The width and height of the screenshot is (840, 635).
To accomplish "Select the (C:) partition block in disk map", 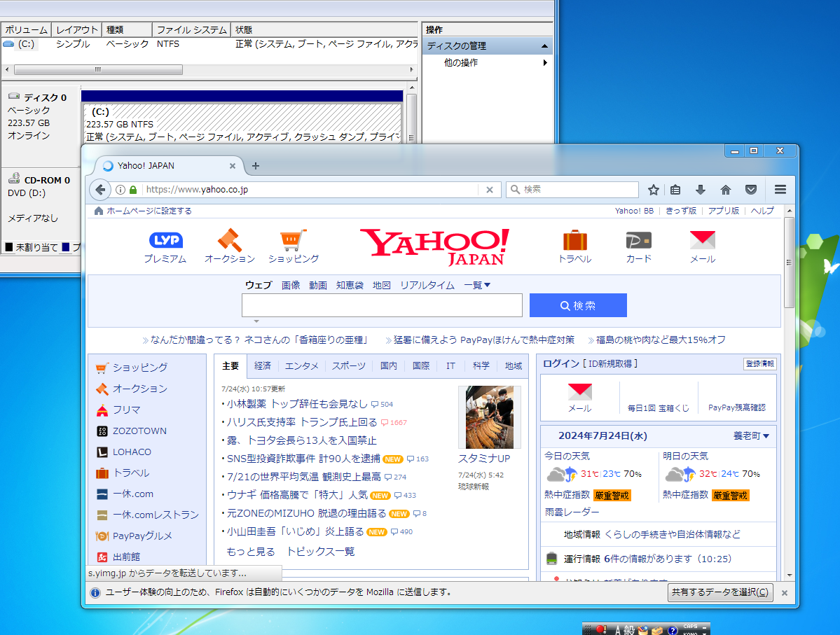I will pyautogui.click(x=242, y=124).
